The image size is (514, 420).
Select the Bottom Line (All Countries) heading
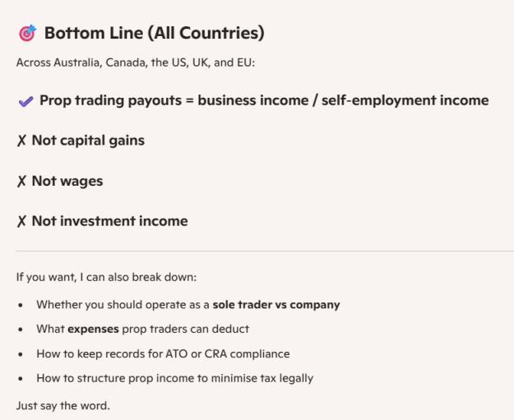point(154,33)
